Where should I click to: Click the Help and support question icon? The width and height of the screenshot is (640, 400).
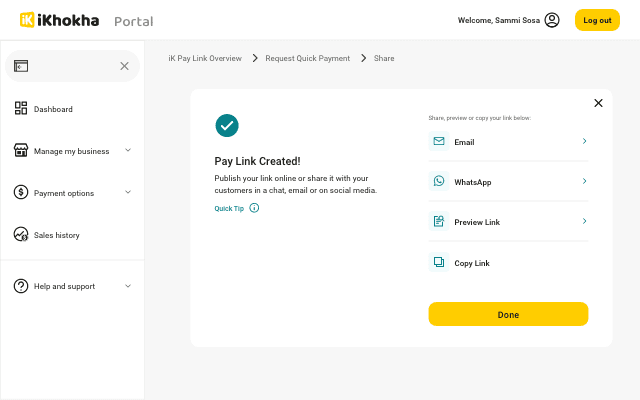click(x=21, y=286)
